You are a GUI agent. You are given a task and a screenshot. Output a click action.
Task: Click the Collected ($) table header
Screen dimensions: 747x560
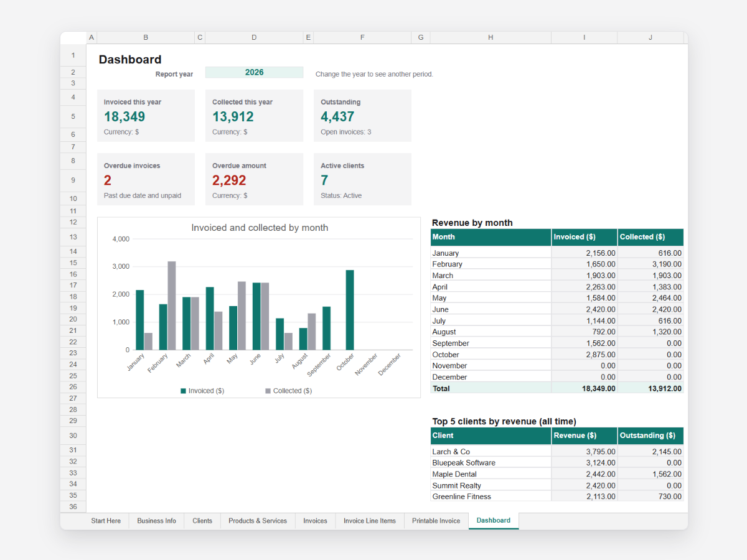point(651,237)
